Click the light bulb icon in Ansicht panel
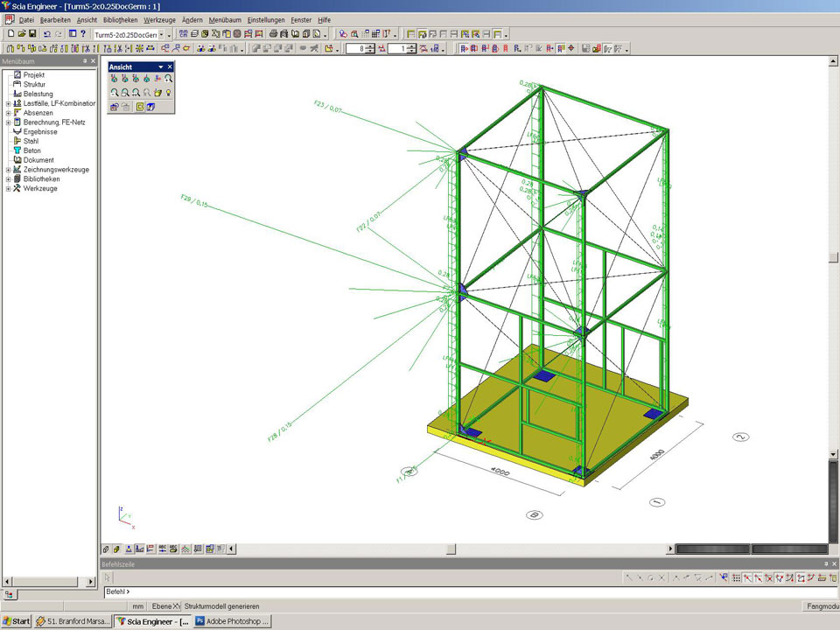Screen dimensions: 840x630 tap(168, 92)
